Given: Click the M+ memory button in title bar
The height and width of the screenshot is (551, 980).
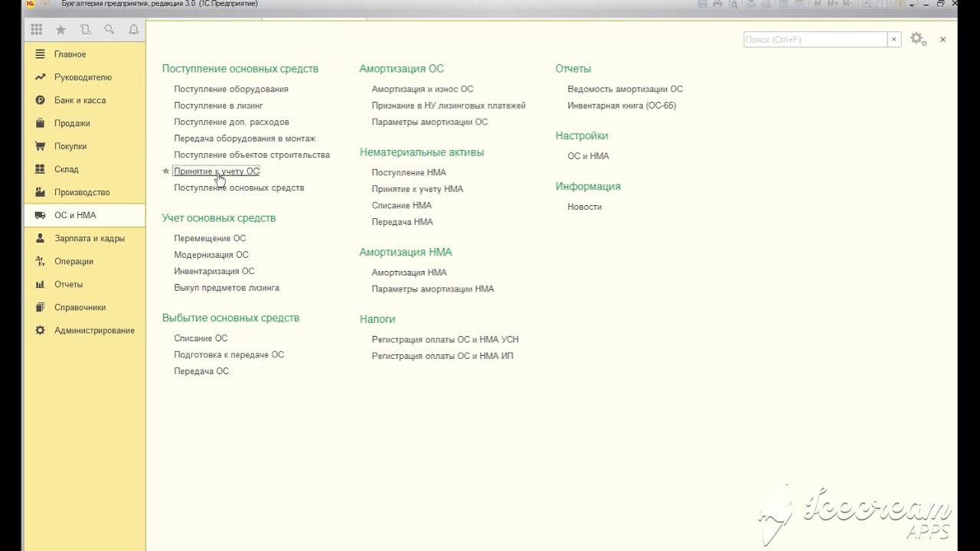Looking at the screenshot, I should 833,4.
